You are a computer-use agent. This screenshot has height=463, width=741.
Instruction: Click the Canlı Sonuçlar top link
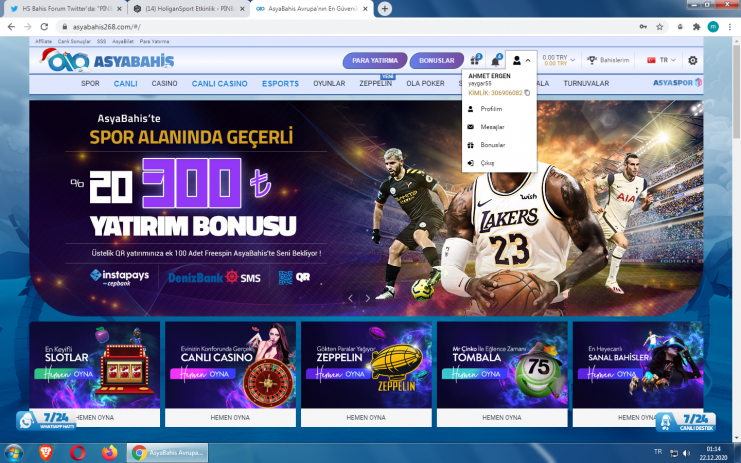pyautogui.click(x=74, y=41)
